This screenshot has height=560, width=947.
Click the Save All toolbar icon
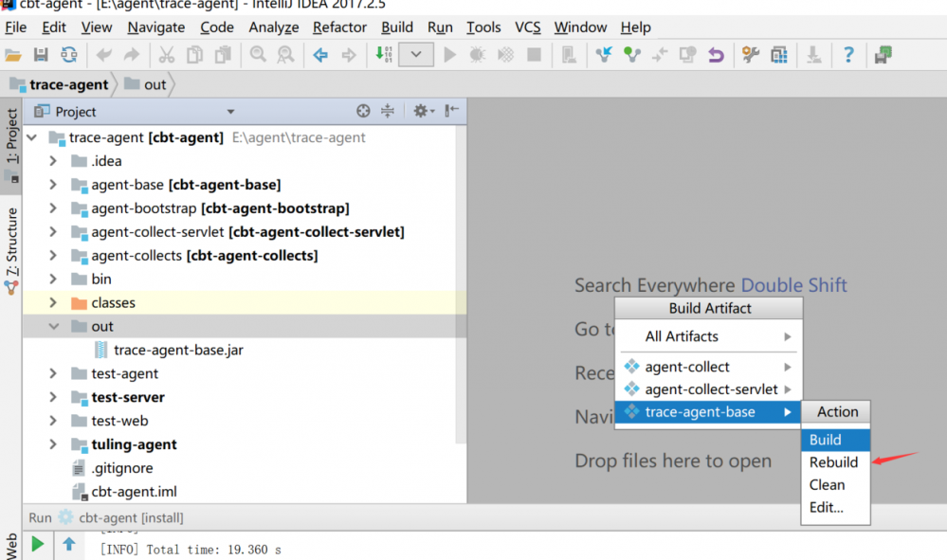(x=41, y=55)
